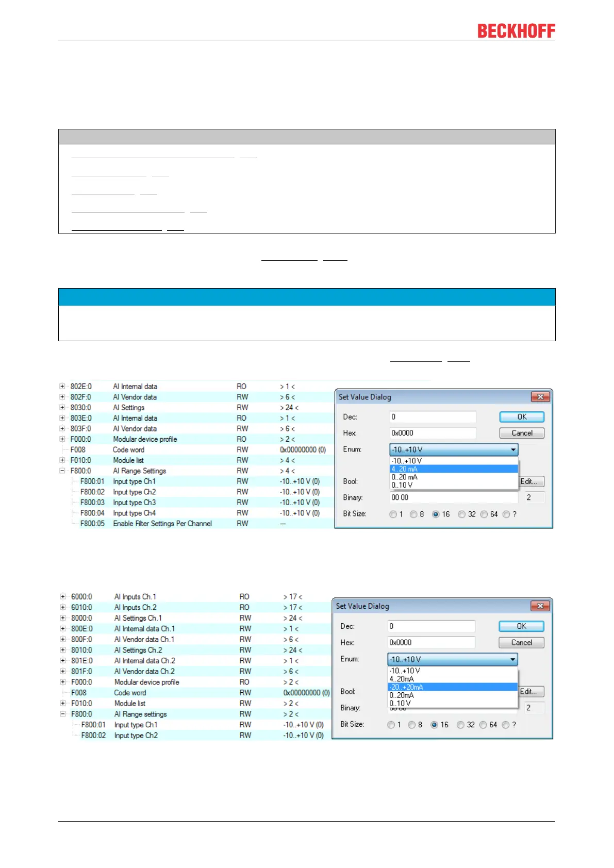This screenshot has height=868, width=614.
Task: Click the Dec field in the 4..20 mA dialog
Action: pos(433,417)
